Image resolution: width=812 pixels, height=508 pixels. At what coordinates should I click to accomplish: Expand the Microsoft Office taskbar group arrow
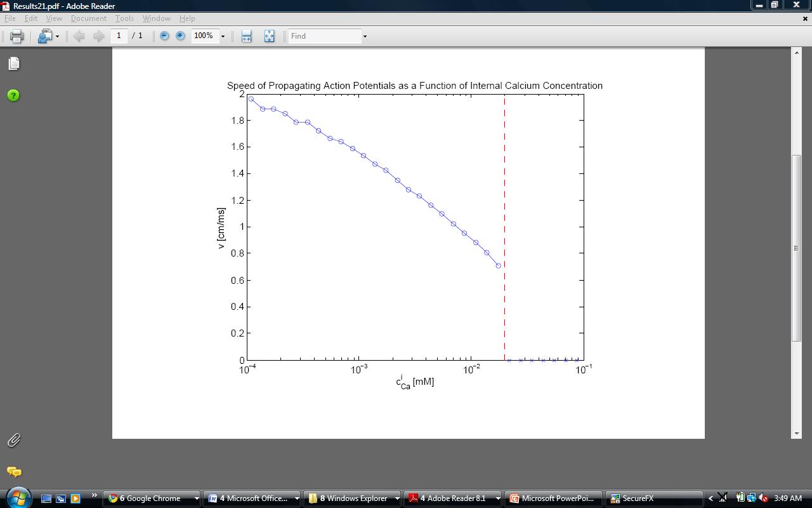click(297, 498)
